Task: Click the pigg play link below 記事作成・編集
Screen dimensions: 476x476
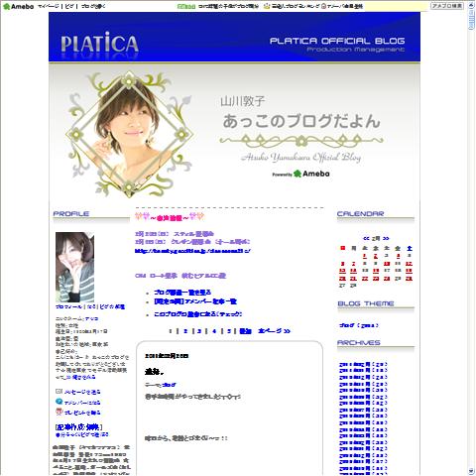Action: coord(82,434)
